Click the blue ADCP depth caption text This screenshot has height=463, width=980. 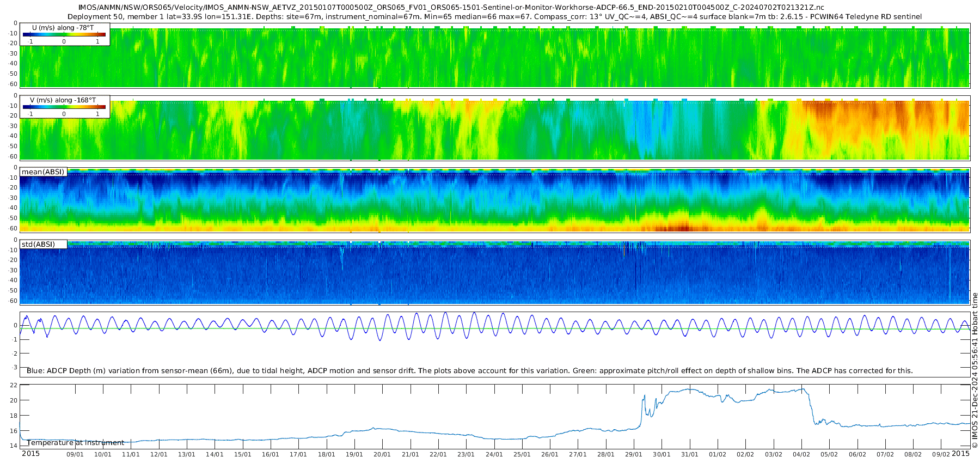click(x=469, y=371)
